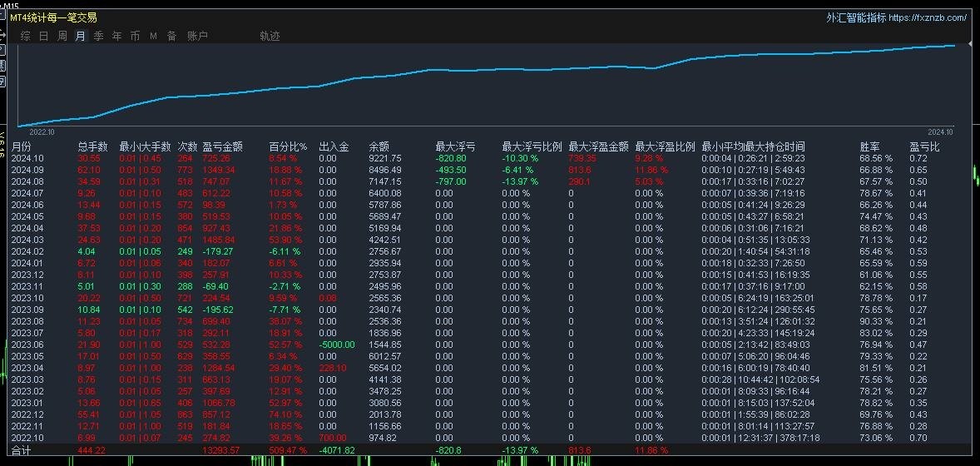Open the 账户 account tab

pos(197,37)
